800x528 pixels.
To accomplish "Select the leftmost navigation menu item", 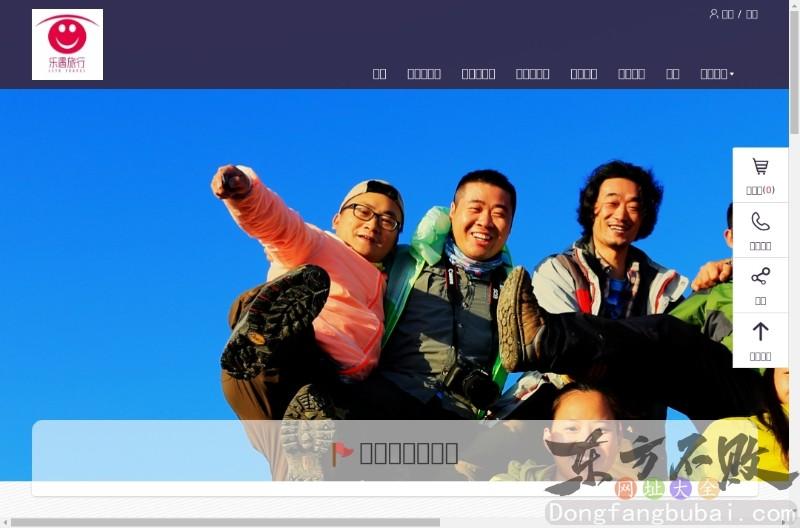I will (380, 74).
